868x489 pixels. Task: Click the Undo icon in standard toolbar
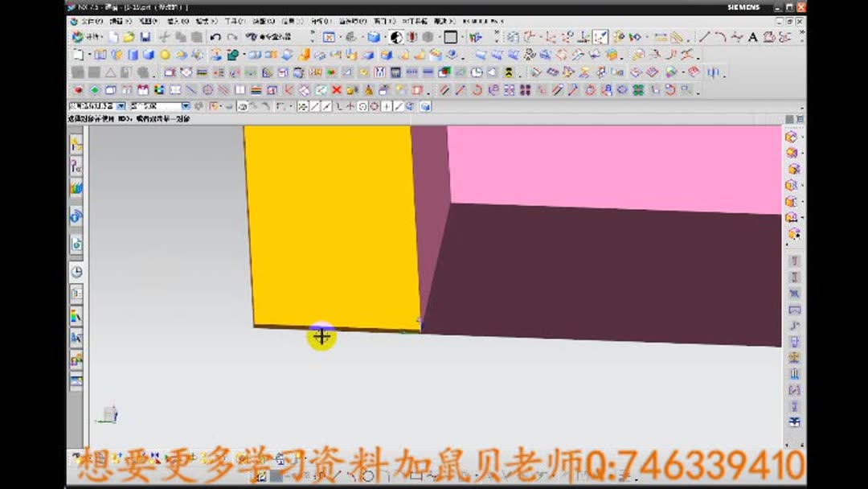pyautogui.click(x=215, y=37)
